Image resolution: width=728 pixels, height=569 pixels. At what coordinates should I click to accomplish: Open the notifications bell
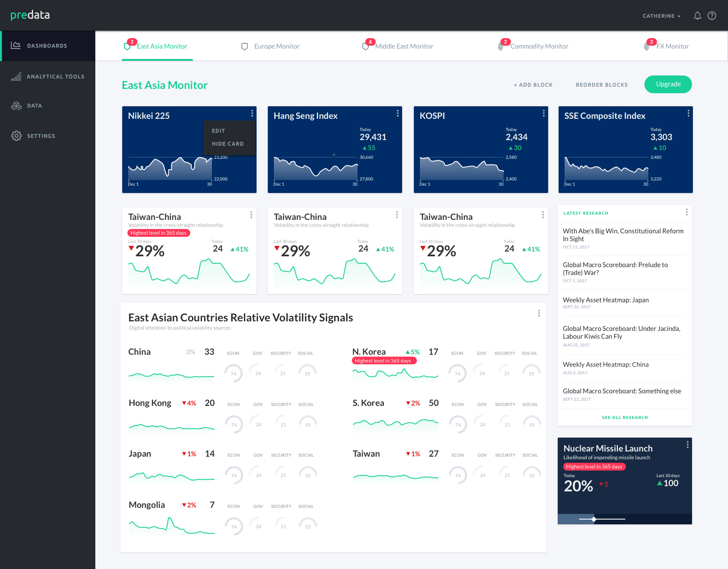click(x=697, y=16)
